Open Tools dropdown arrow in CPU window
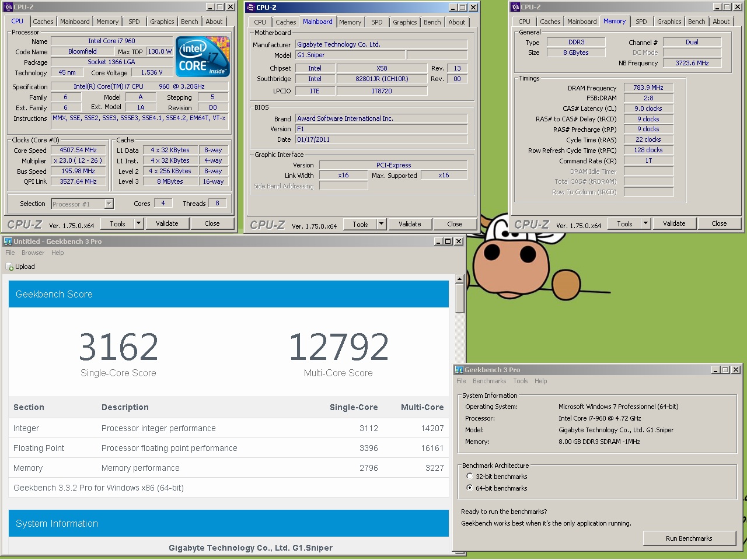The width and height of the screenshot is (747, 560). (138, 223)
